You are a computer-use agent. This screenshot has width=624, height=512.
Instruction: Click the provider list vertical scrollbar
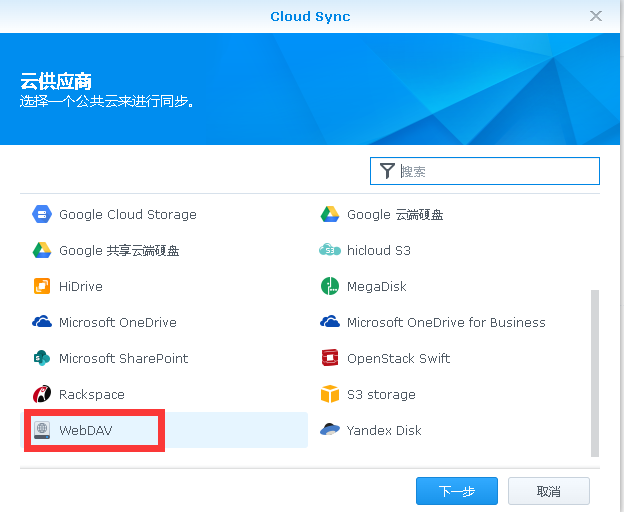[x=595, y=373]
